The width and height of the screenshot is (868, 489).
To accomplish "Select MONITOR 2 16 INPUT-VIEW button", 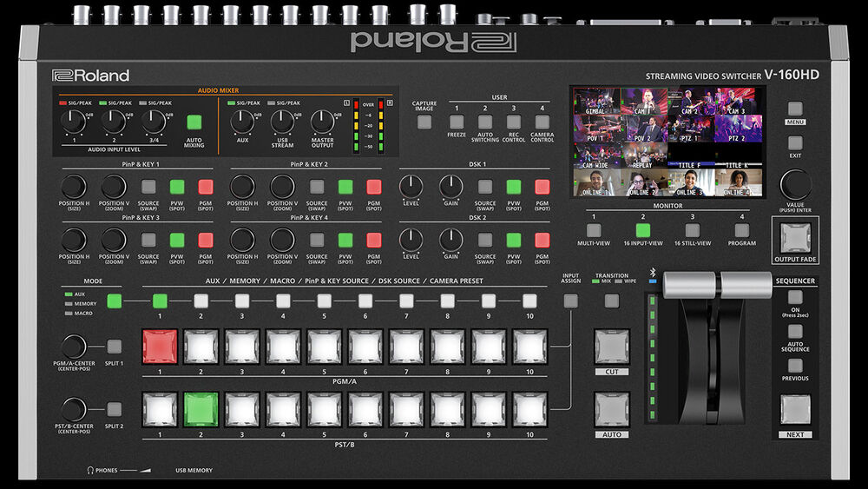I will coord(643,230).
